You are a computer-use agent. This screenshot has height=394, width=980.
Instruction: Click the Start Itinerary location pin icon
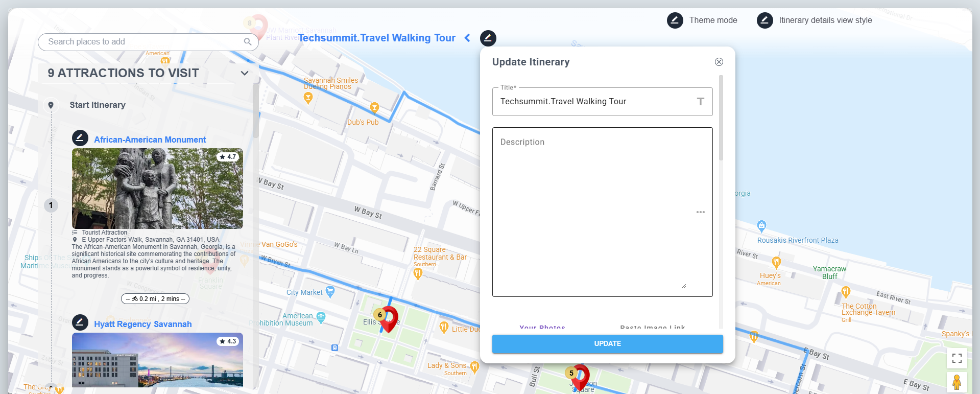click(51, 105)
